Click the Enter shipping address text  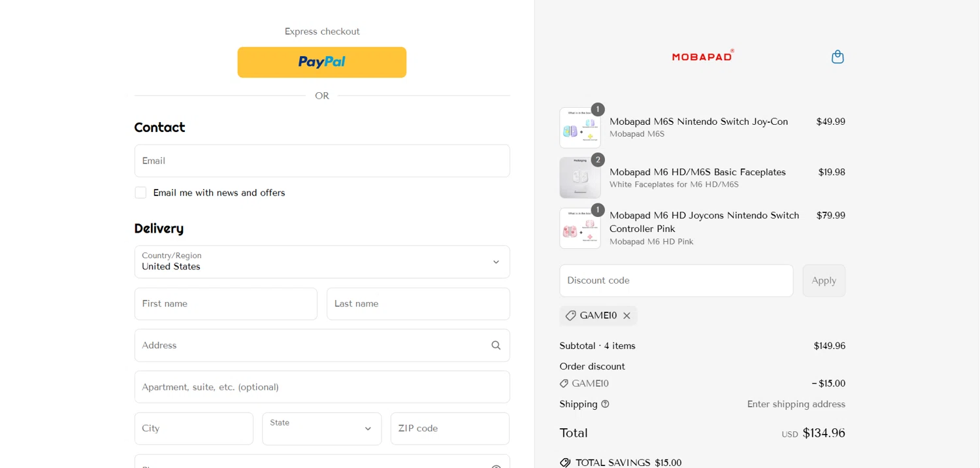tap(796, 404)
